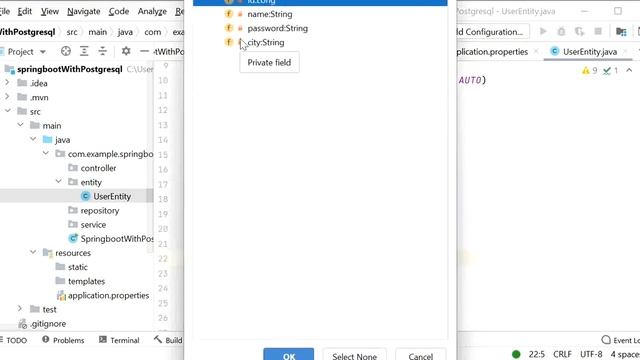Click the Run play icon

point(543,31)
